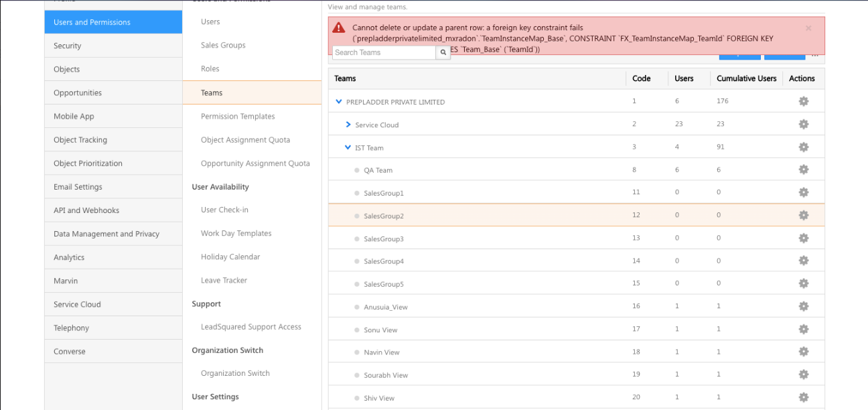
Task: Expand the Service Cloud team node
Action: [x=348, y=125]
